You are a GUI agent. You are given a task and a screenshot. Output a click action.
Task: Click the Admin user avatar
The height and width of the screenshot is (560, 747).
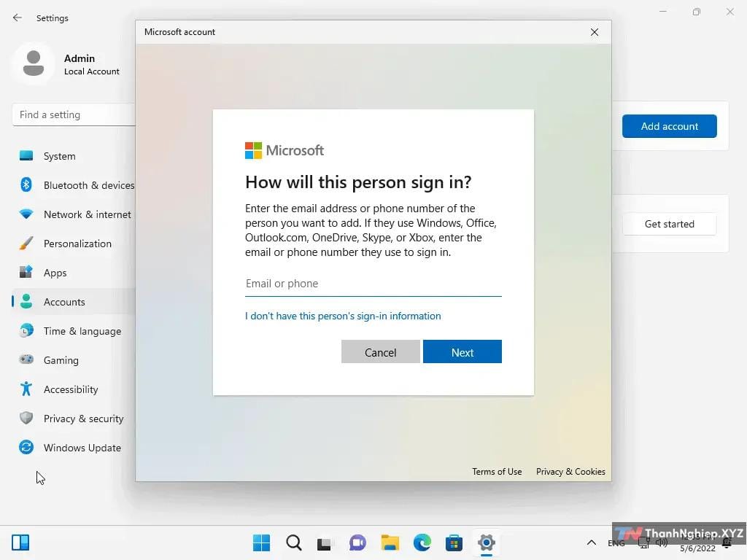pyautogui.click(x=34, y=63)
